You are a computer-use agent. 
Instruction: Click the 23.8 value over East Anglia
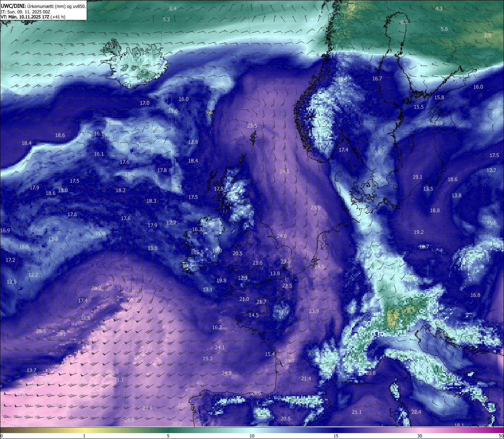[x=285, y=261]
